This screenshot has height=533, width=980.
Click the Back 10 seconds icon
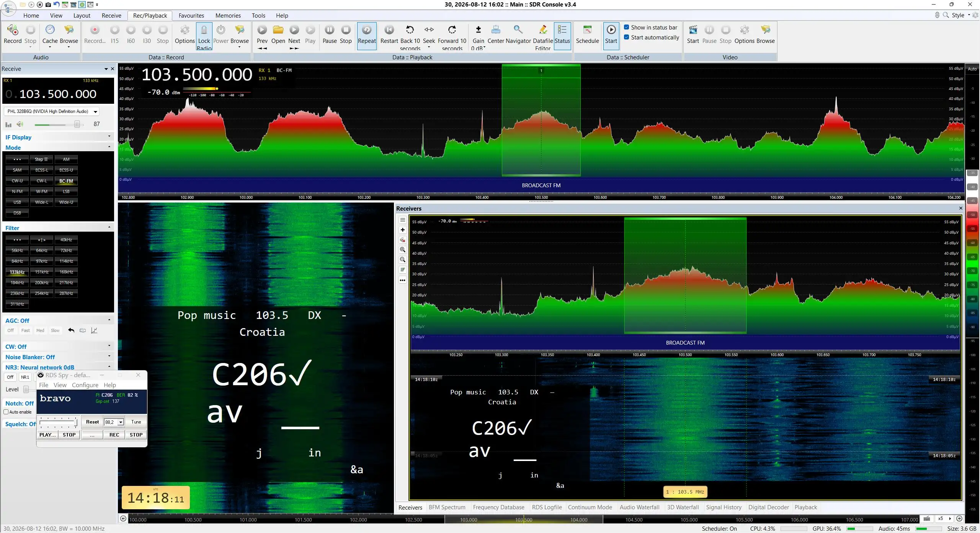(410, 30)
